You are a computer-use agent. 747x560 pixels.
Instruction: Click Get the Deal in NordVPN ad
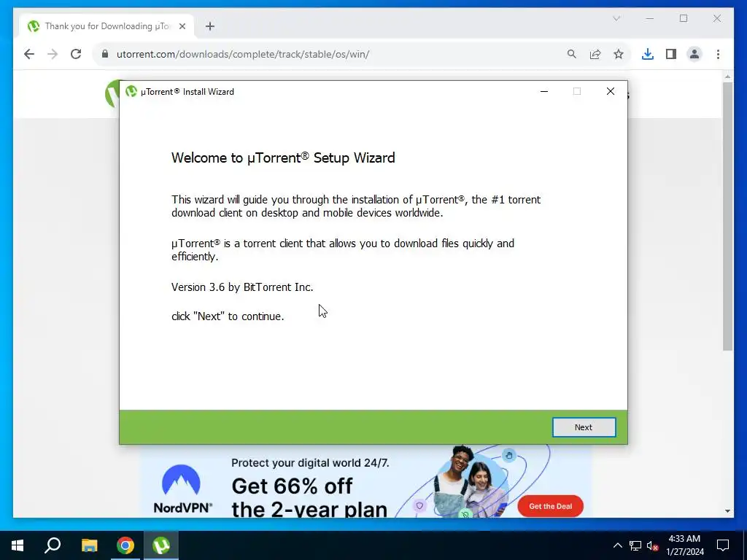(x=550, y=506)
